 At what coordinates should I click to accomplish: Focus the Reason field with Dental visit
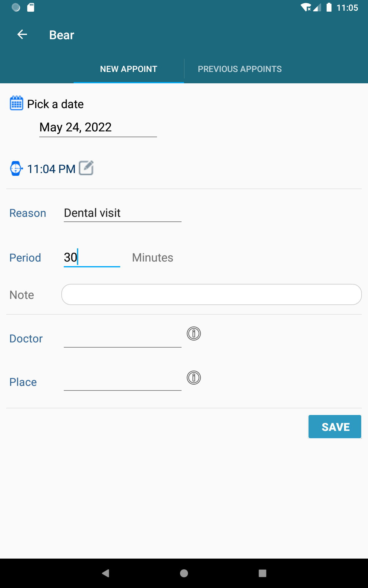[122, 213]
